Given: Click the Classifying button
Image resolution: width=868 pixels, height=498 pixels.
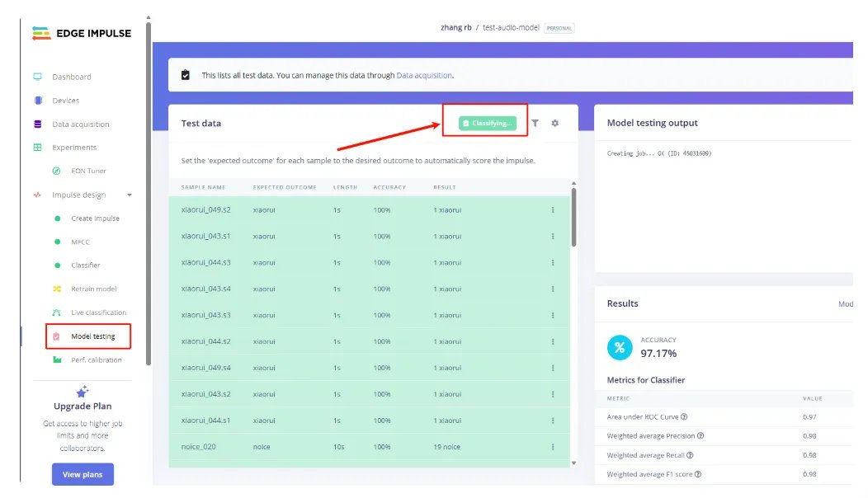Looking at the screenshot, I should [487, 124].
